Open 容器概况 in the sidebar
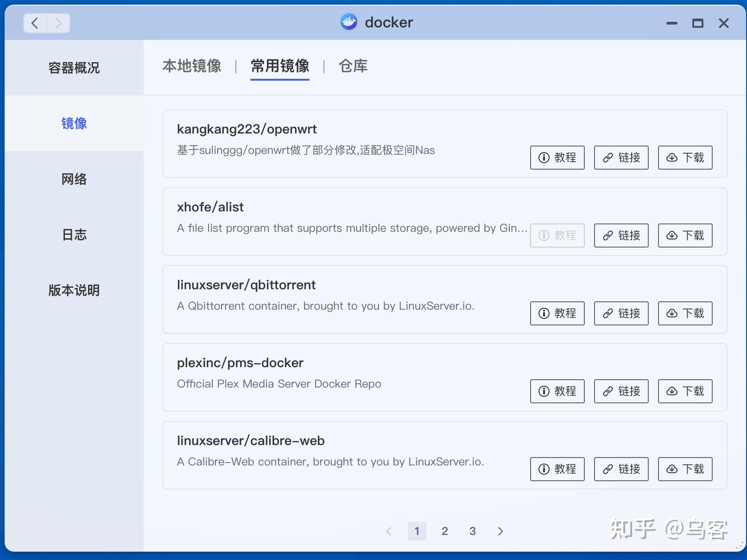747x560 pixels. click(x=74, y=68)
